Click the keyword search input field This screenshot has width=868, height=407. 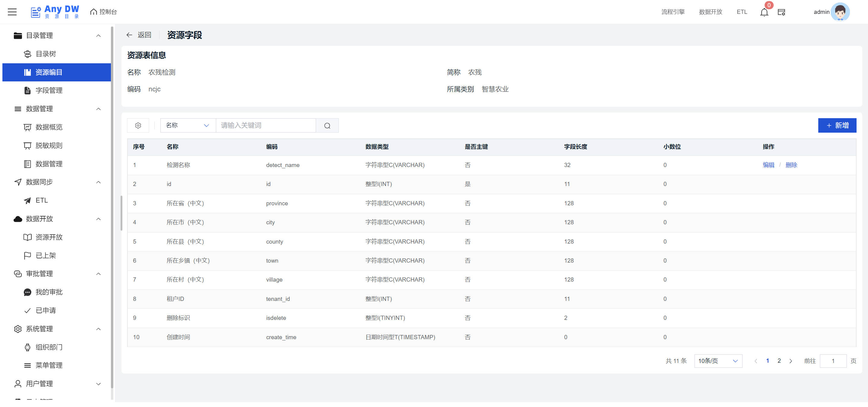tap(266, 125)
